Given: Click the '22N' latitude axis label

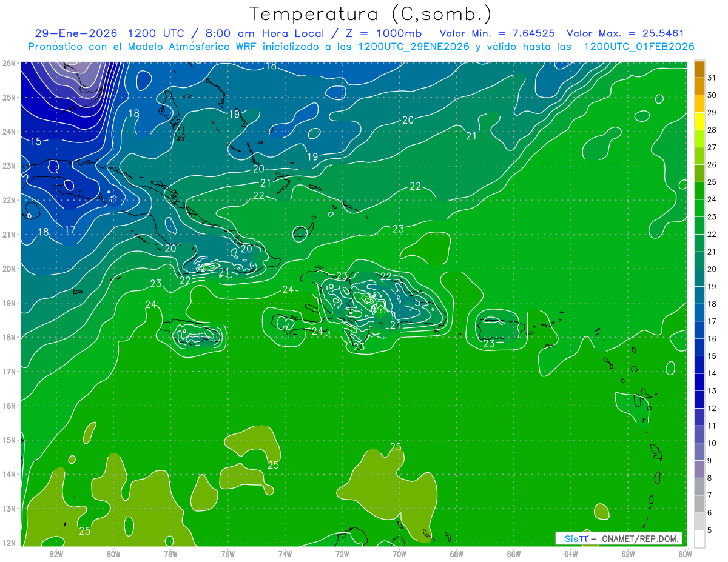Looking at the screenshot, I should [x=8, y=200].
